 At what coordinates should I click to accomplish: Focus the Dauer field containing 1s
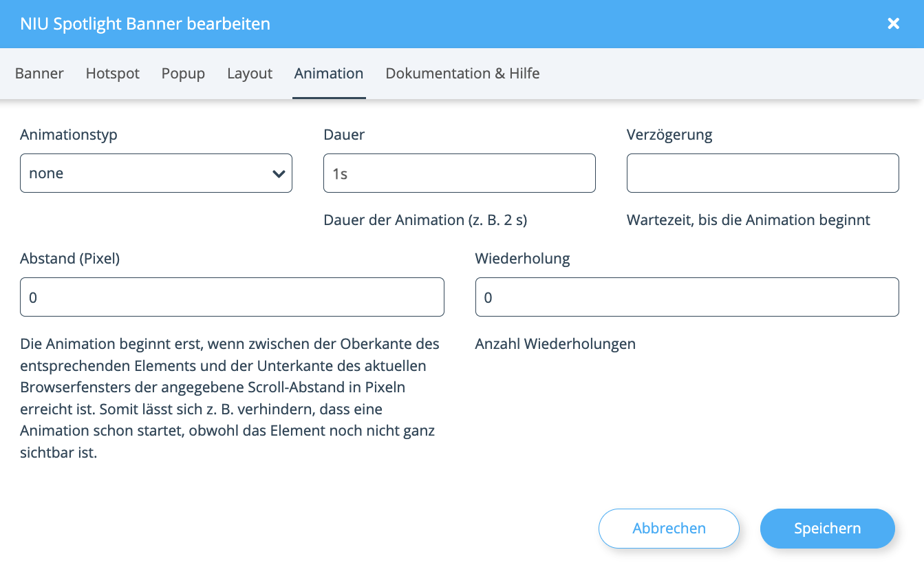tap(459, 173)
